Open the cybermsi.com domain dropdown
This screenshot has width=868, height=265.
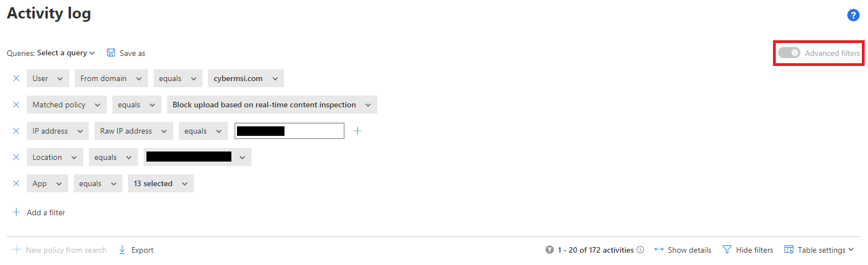pos(246,78)
